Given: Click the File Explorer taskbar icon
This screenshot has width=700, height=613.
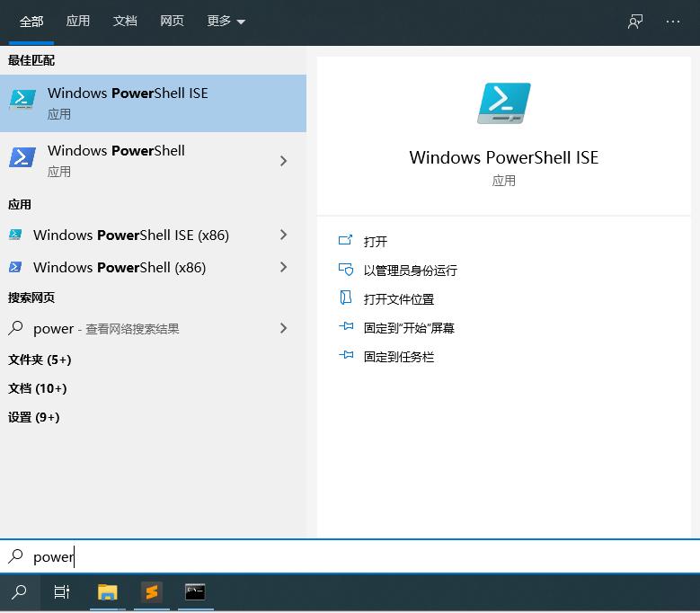Looking at the screenshot, I should tap(108, 591).
